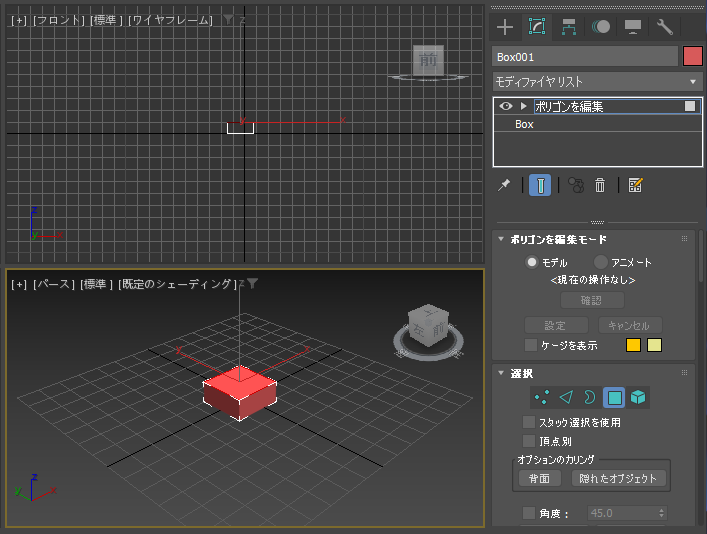Screen dimensions: 707x534
Task: Select the モデル radio button
Action: tap(532, 262)
